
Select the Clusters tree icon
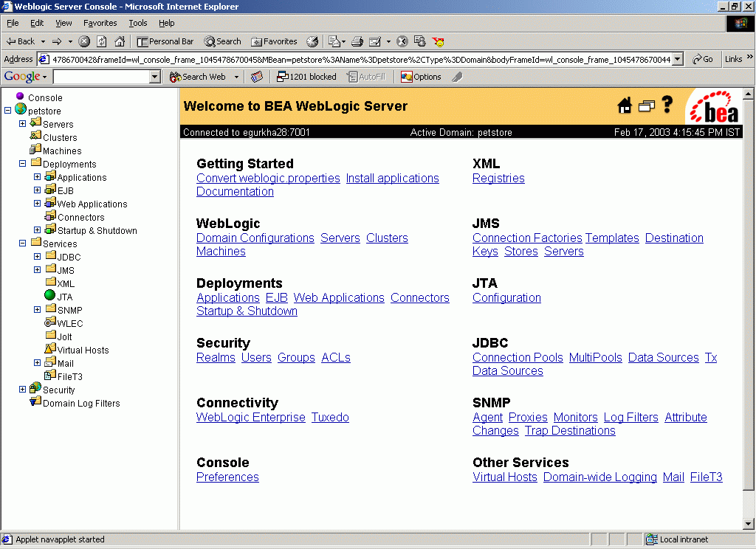35,136
